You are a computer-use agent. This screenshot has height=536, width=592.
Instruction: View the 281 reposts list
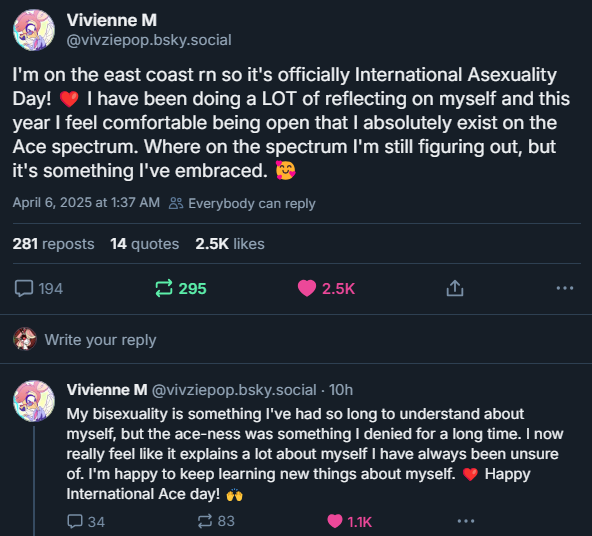pyautogui.click(x=53, y=244)
